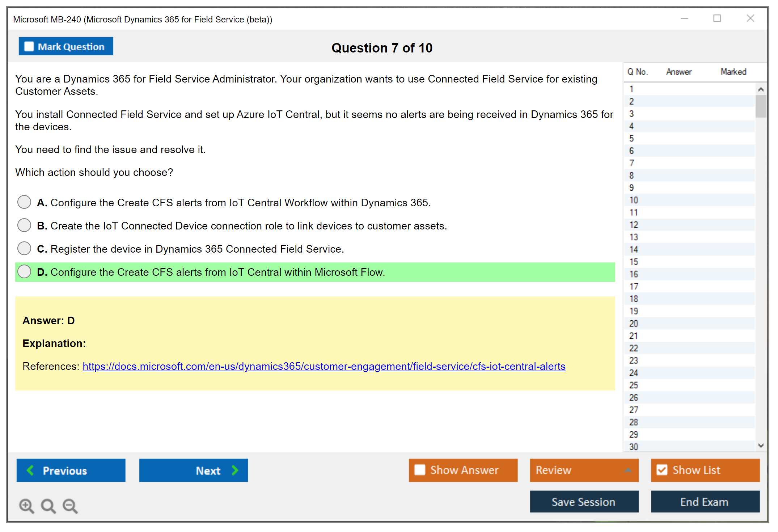Click the zoom out magnifier icon

click(x=70, y=506)
